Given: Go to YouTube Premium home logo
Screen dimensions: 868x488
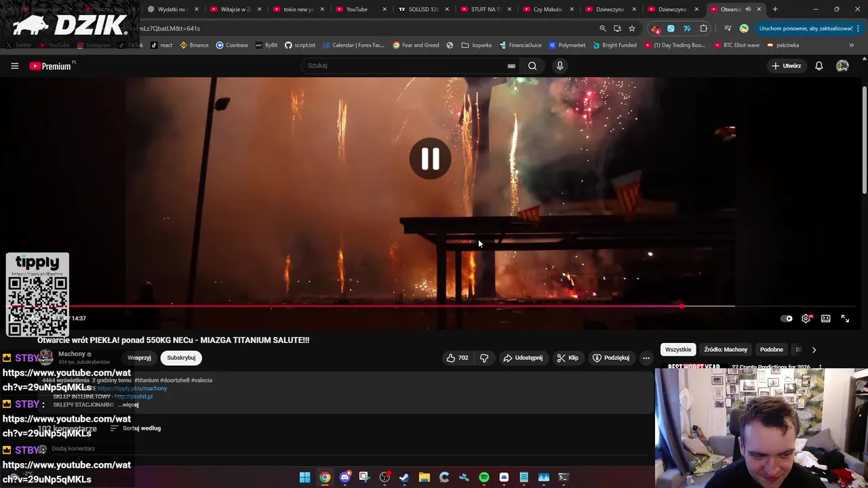Looking at the screenshot, I should click(52, 66).
